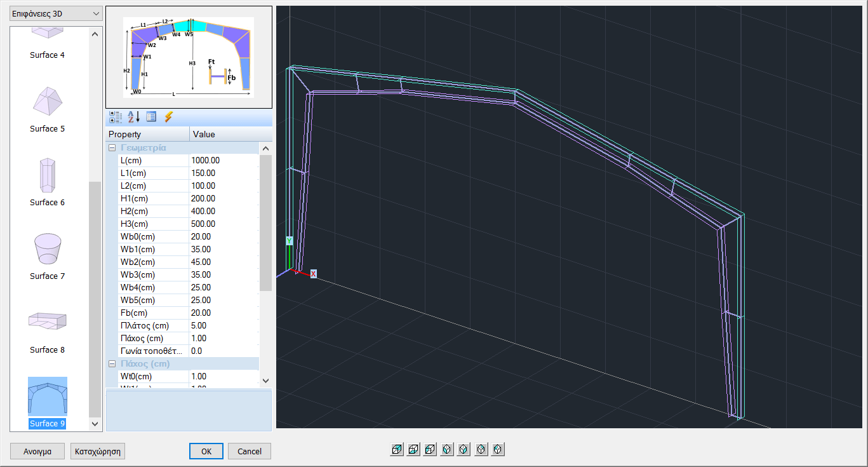This screenshot has height=467, width=868.
Task: Select isometric view with lower-right face highlighted
Action: [464, 449]
